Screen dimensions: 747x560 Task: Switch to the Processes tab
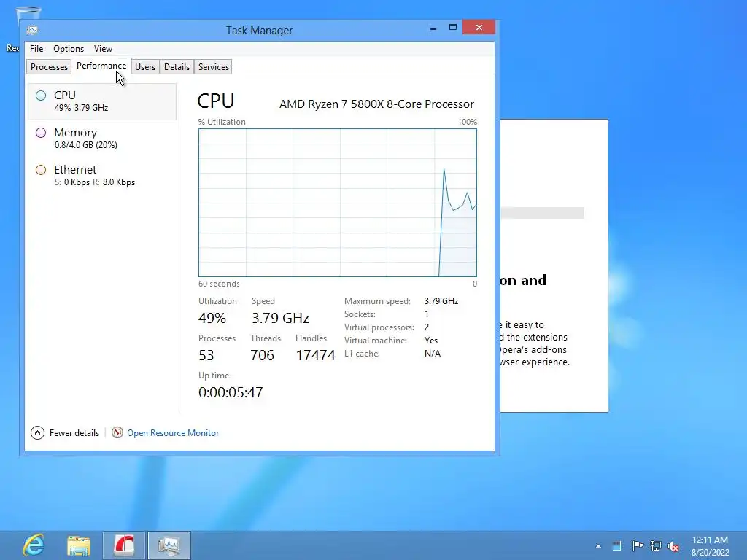click(49, 66)
